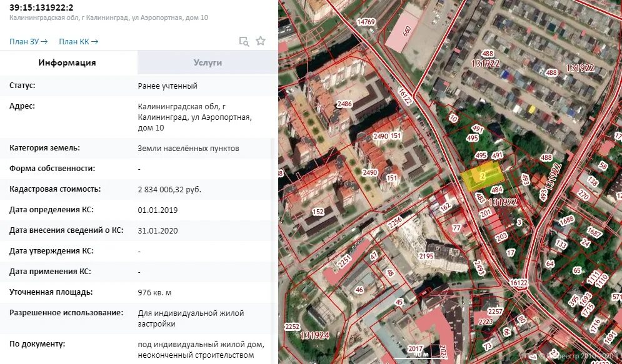Click parcel label 2486 on the map
Screen dimensions: 622x364
pos(344,104)
